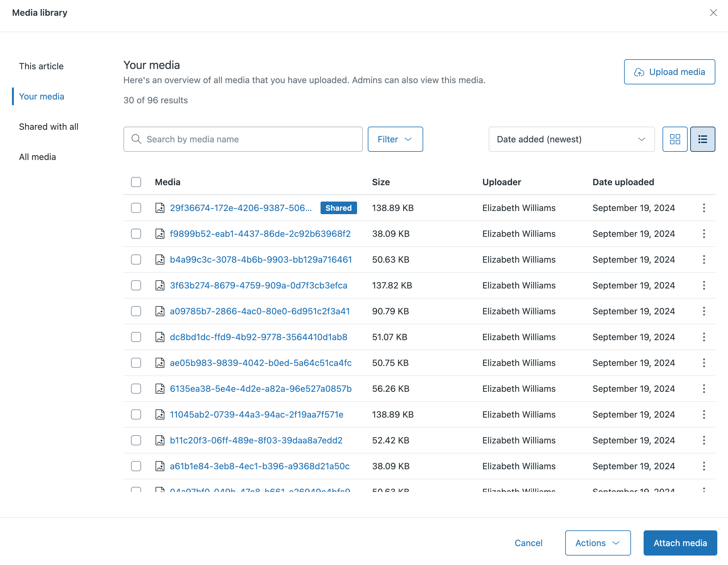Select the list view icon

702,139
